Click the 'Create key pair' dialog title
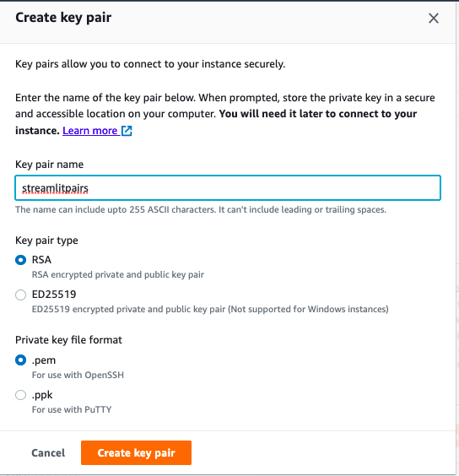The height and width of the screenshot is (476, 459). [x=63, y=18]
